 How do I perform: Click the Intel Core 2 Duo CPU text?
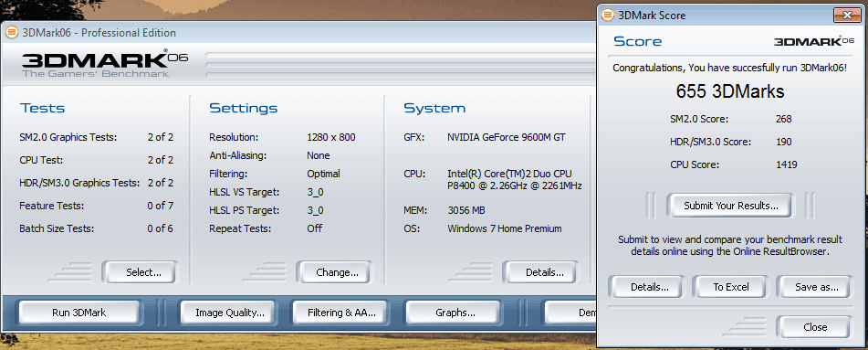click(x=514, y=180)
